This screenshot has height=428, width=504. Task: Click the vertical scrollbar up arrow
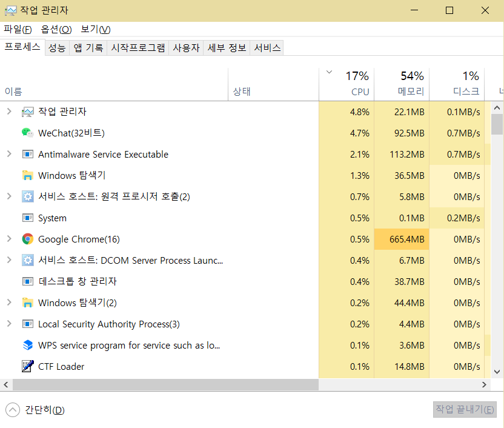coord(497,108)
